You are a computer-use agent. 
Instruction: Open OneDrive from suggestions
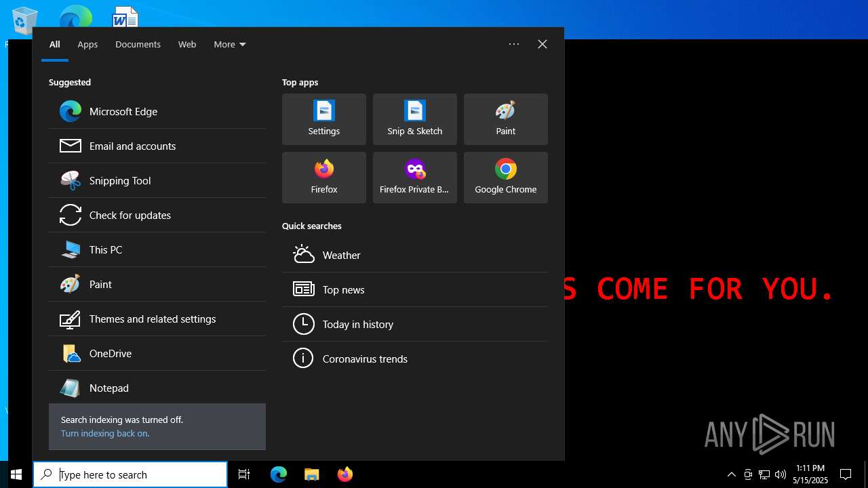pos(157,354)
